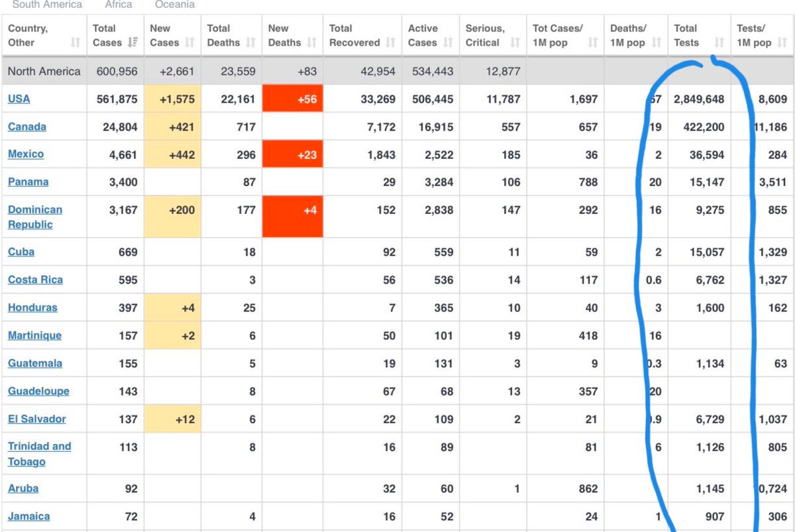795x532 pixels.
Task: Sort by Total Tests column icon
Action: (719, 42)
